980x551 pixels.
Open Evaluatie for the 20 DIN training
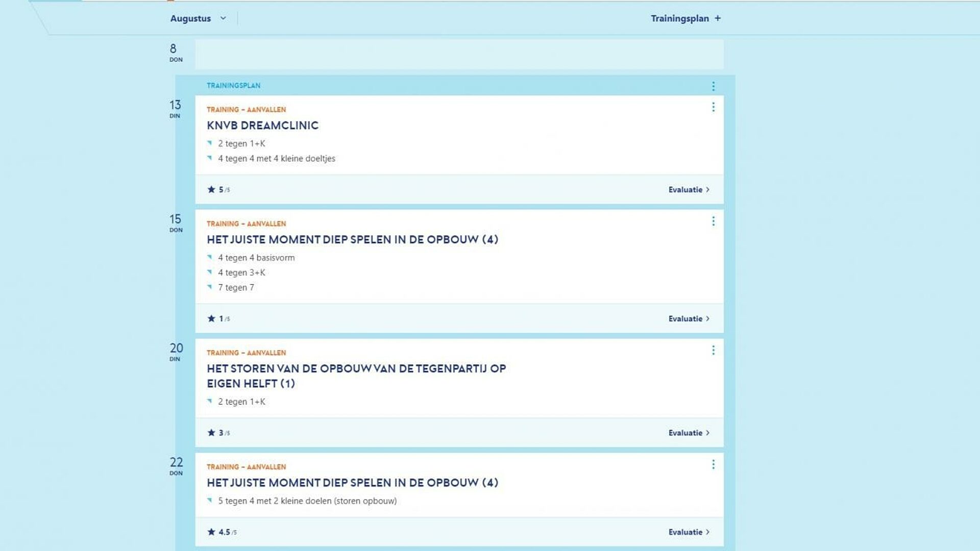(x=689, y=433)
